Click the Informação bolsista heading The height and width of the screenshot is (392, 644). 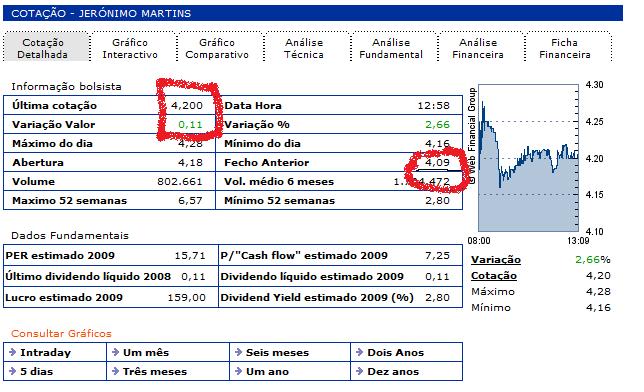(x=66, y=87)
